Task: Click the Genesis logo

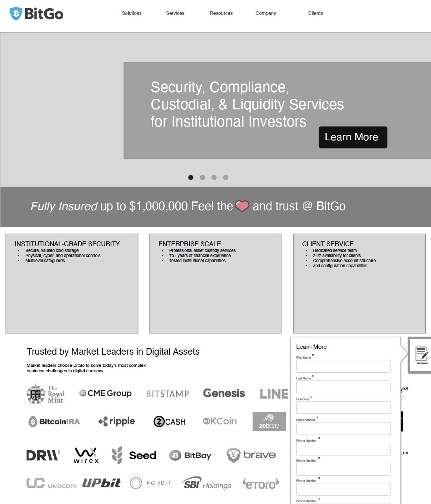Action: pyautogui.click(x=224, y=393)
